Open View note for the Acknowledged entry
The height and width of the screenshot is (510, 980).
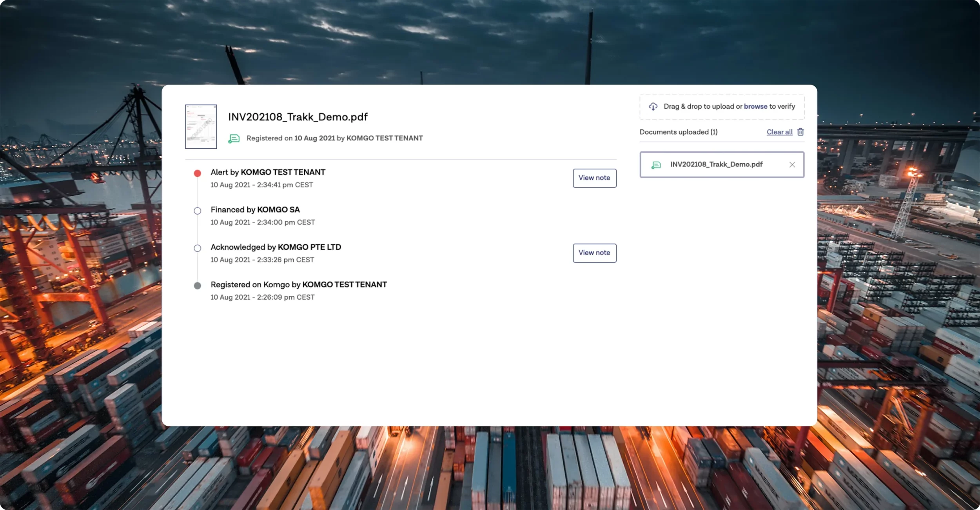point(594,253)
